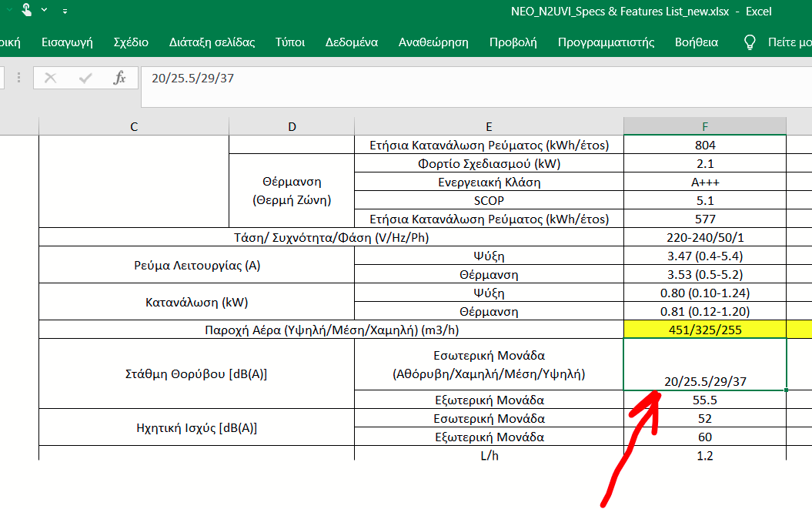812x509 pixels.
Task: Select Ρεύμα Λειτουργίας (A) cell
Action: (197, 265)
